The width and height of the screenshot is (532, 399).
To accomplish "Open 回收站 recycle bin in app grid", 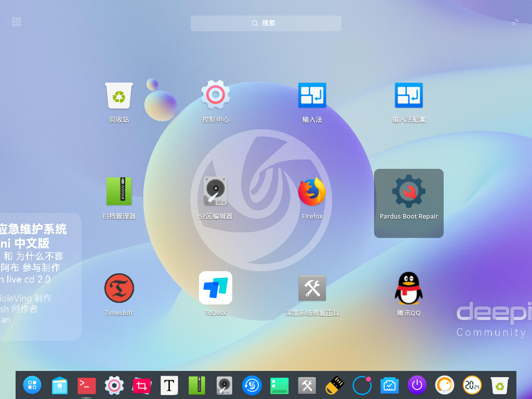I will tap(119, 96).
